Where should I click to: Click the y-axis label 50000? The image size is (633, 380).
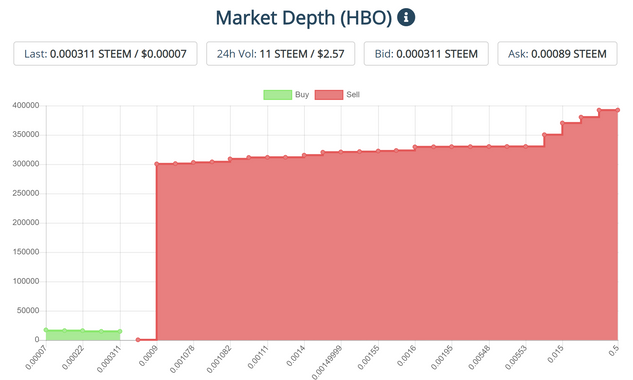point(28,311)
